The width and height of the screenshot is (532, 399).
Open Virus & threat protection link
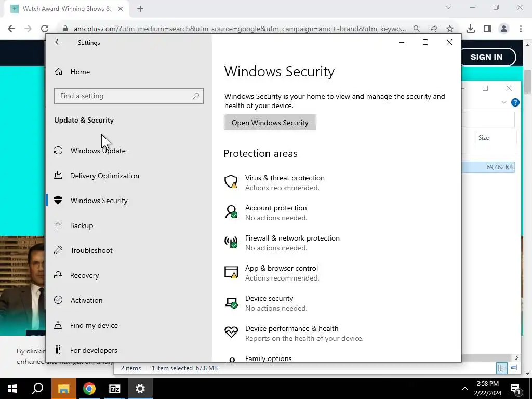285,178
